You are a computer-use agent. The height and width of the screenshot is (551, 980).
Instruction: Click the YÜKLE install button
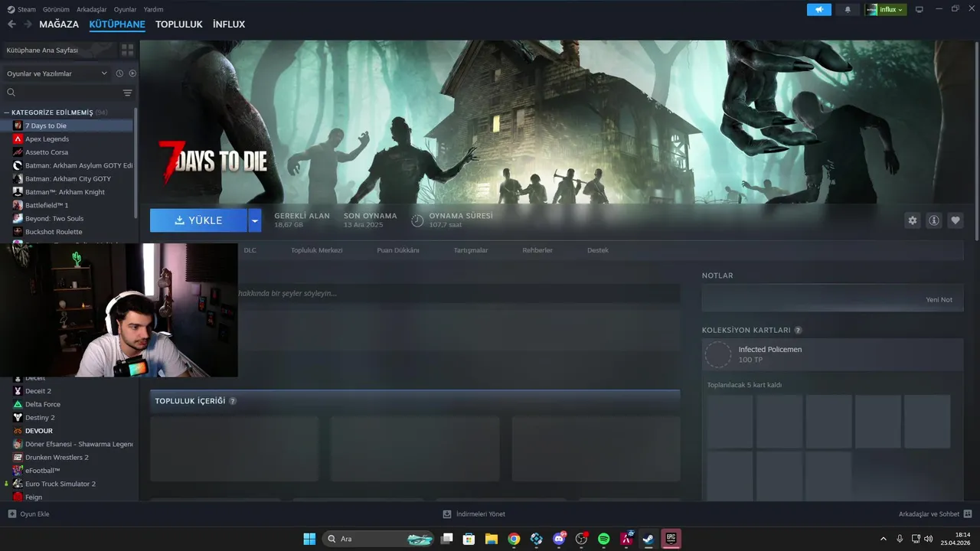click(198, 220)
